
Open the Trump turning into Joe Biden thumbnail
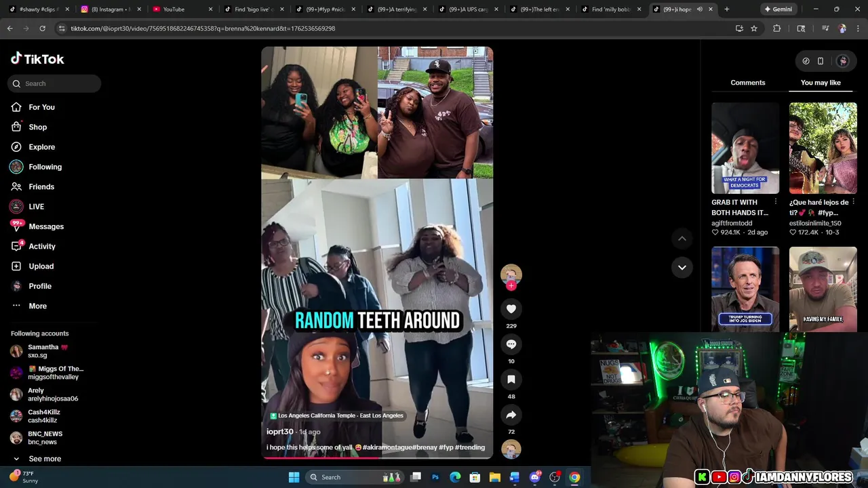[x=745, y=289]
